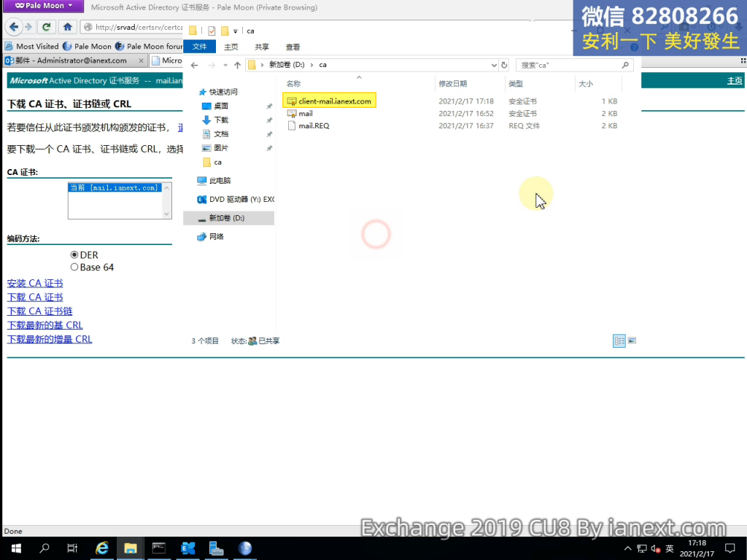Click the browser Home icon
747x560 pixels.
click(68, 27)
